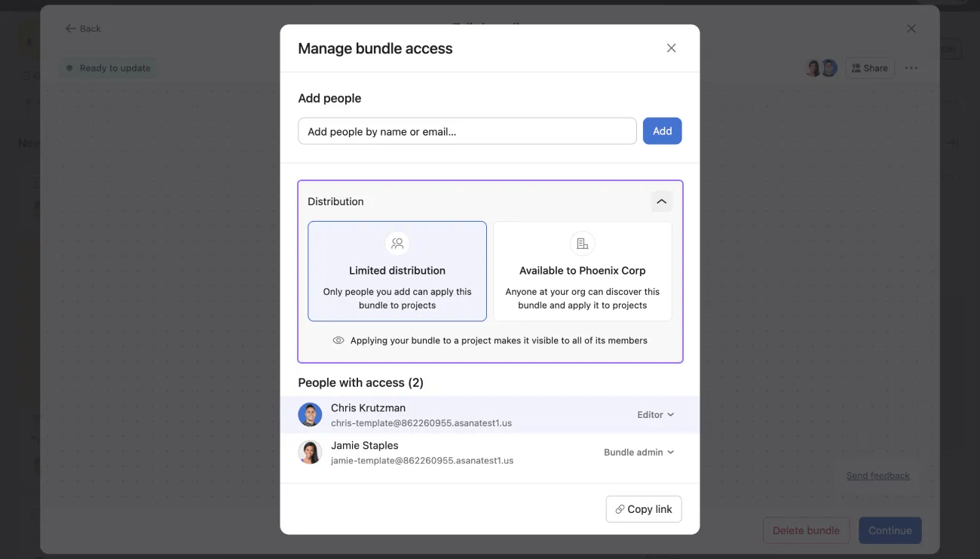Click the Delete bundle button

coord(806,530)
